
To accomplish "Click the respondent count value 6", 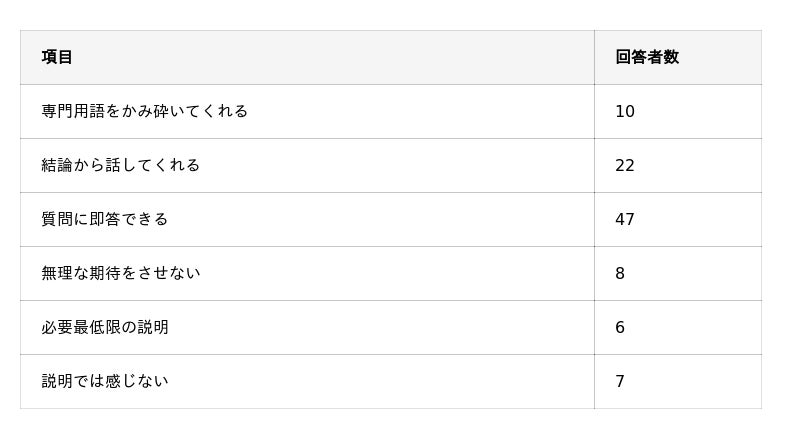I will coord(620,327).
